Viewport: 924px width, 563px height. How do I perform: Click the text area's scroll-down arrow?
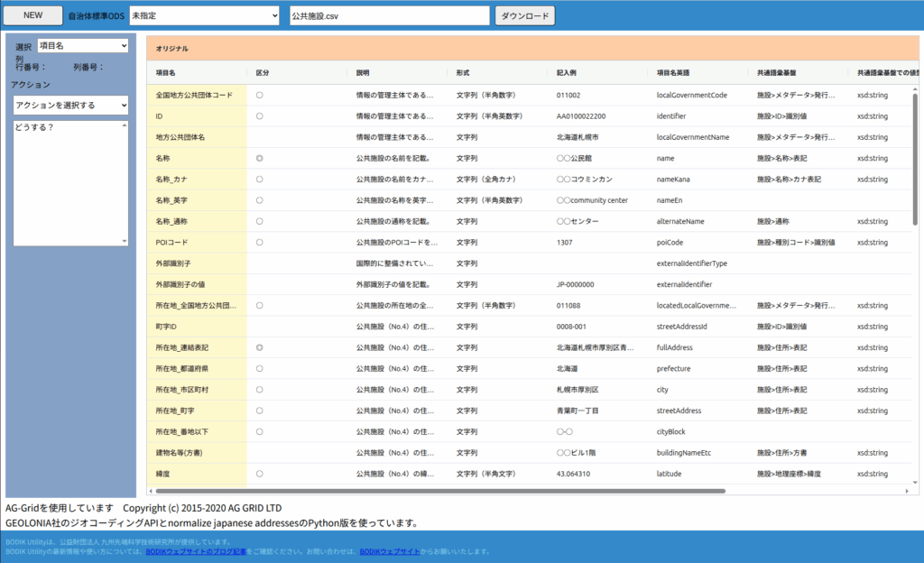(125, 241)
